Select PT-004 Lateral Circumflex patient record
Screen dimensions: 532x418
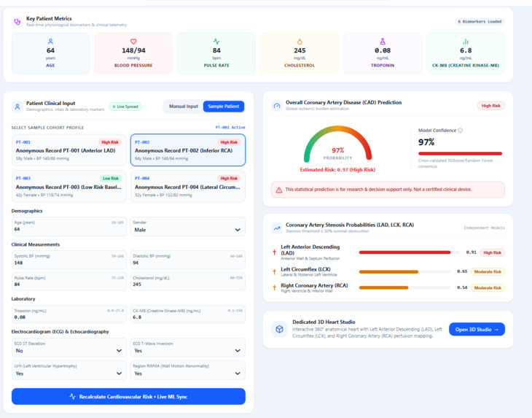[187, 187]
